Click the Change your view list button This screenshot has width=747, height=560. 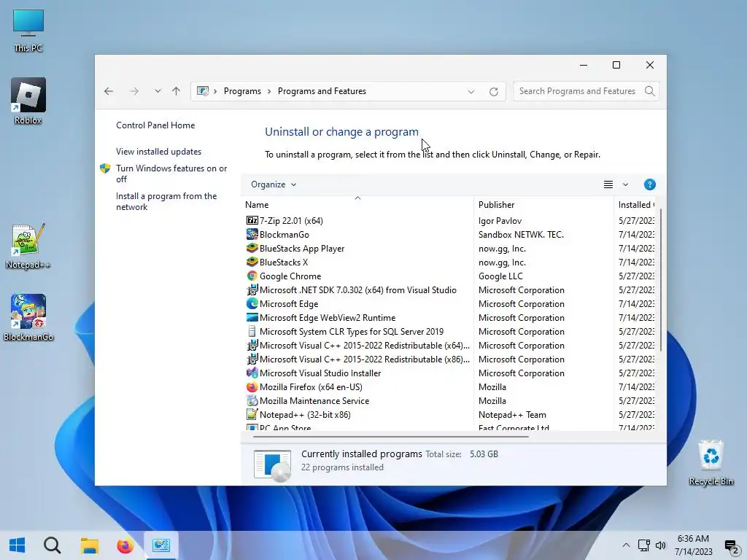coord(608,184)
